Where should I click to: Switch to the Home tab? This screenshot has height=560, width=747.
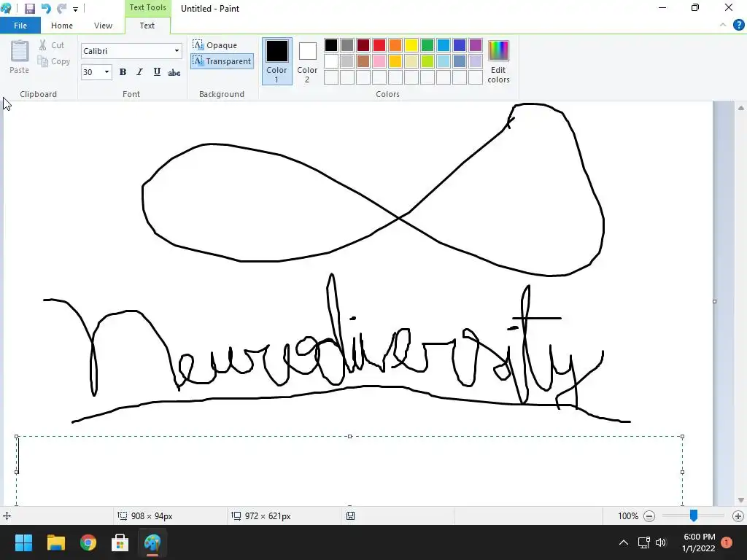click(62, 26)
